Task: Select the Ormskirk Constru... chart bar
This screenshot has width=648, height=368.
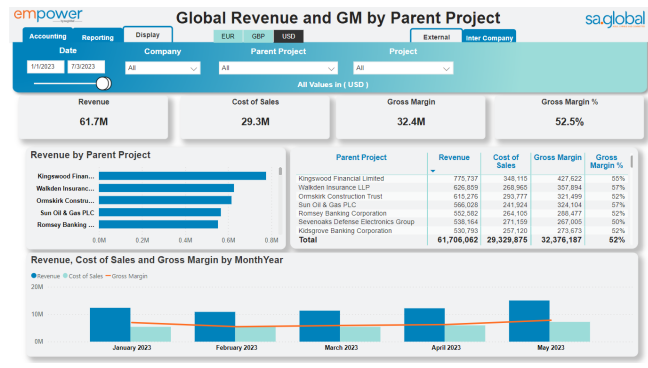Action: (x=165, y=200)
